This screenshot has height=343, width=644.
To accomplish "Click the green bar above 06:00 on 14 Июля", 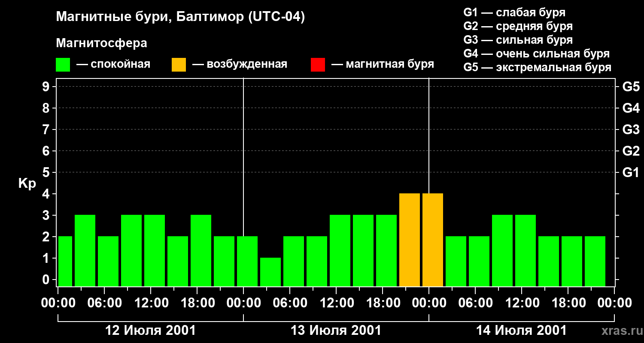I will [479, 261].
